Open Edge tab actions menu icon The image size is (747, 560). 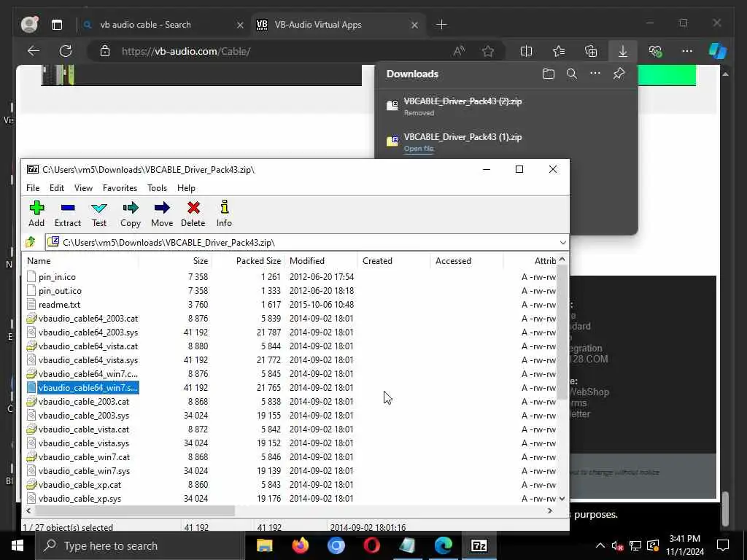point(57,25)
